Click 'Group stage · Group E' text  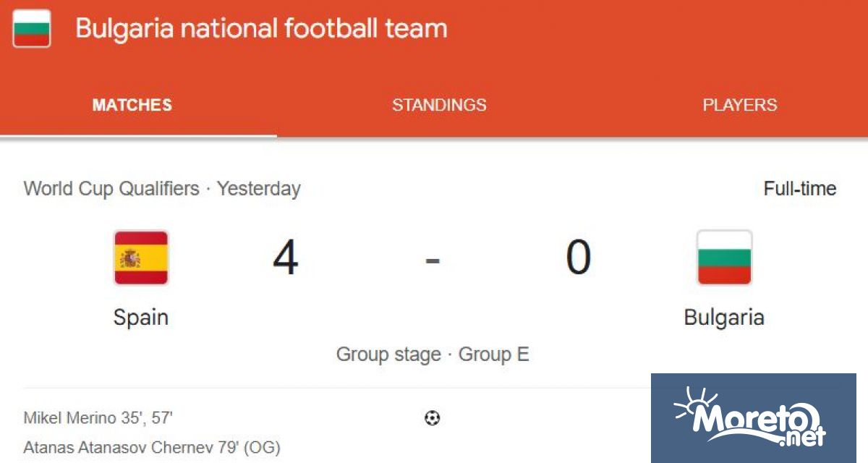tap(433, 354)
